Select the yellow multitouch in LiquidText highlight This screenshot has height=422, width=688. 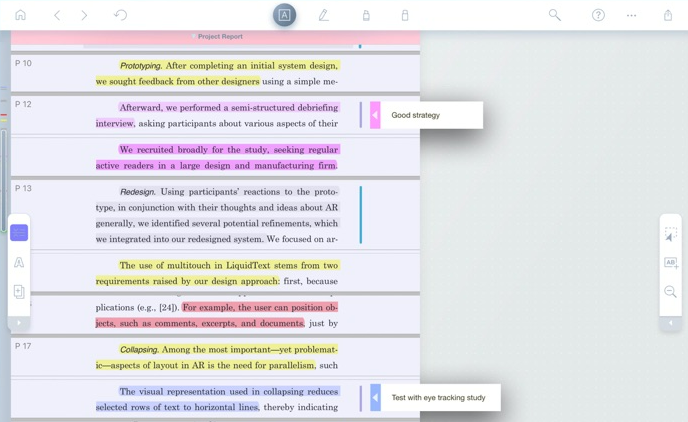[218, 273]
